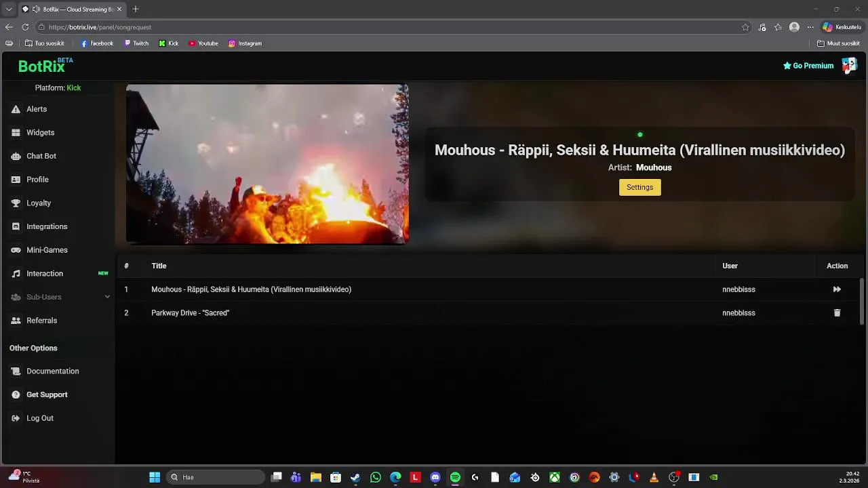The height and width of the screenshot is (488, 868).
Task: Click the Mini-Games controller icon
Action: click(16, 250)
